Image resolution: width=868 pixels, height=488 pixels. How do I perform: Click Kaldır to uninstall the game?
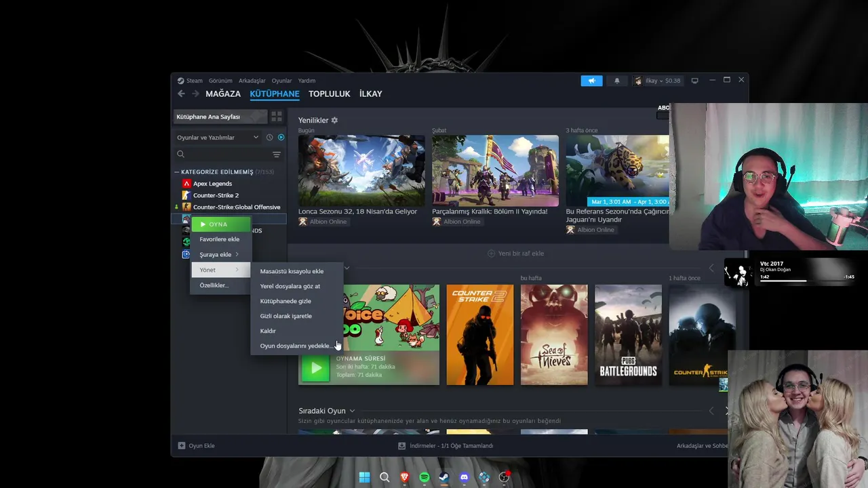point(268,331)
